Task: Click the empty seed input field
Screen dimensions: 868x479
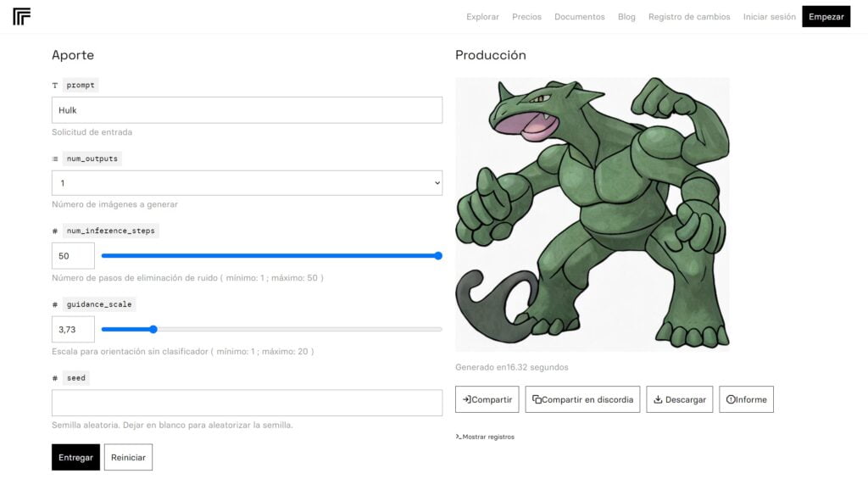Action: click(x=247, y=403)
